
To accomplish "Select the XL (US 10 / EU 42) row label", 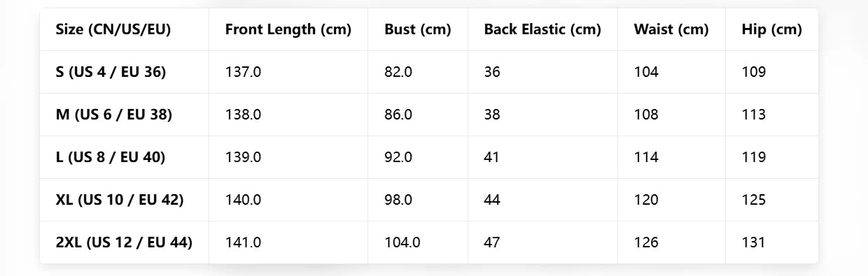I will [120, 200].
